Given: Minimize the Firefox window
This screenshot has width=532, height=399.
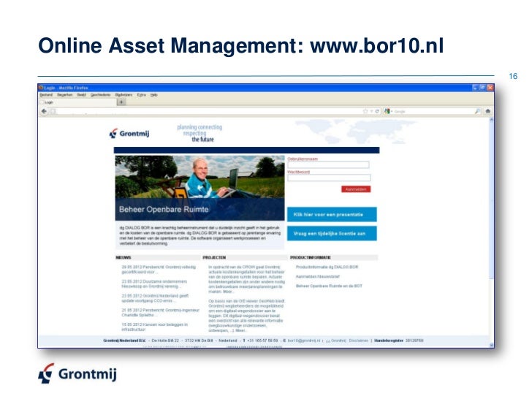Looking at the screenshot, I should 475,88.
